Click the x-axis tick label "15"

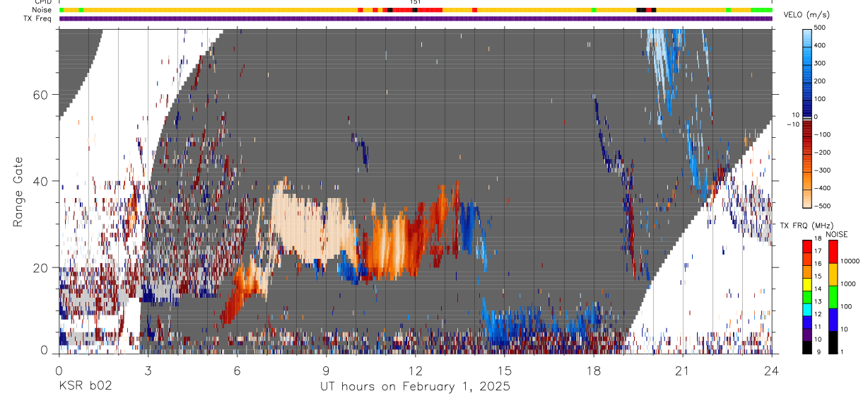point(505,370)
